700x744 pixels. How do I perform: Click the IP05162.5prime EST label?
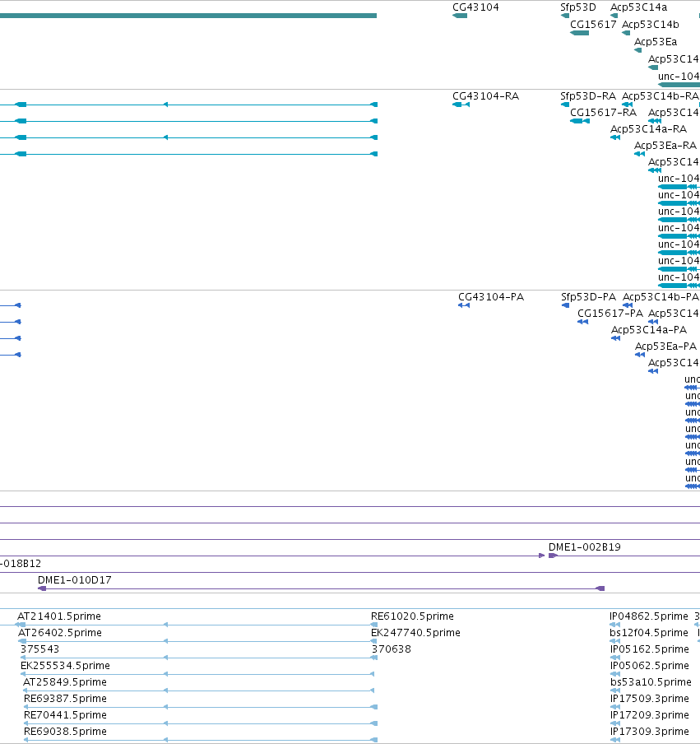coord(649,649)
